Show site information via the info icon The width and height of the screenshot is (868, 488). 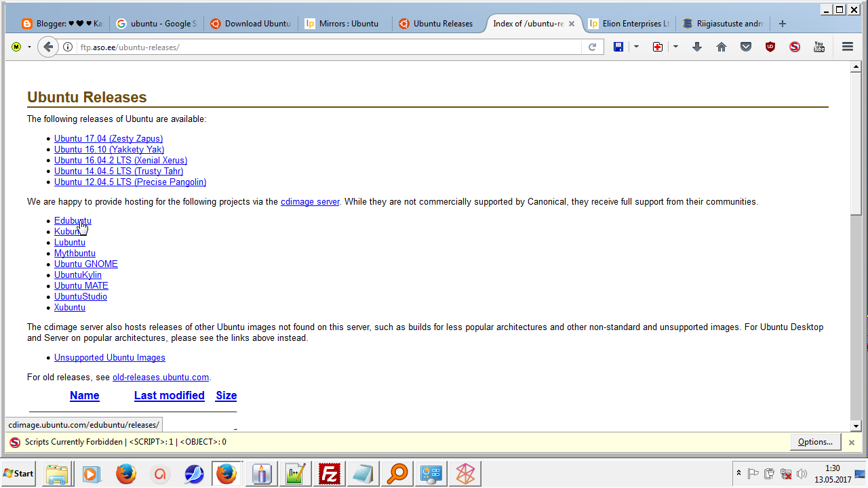(68, 47)
